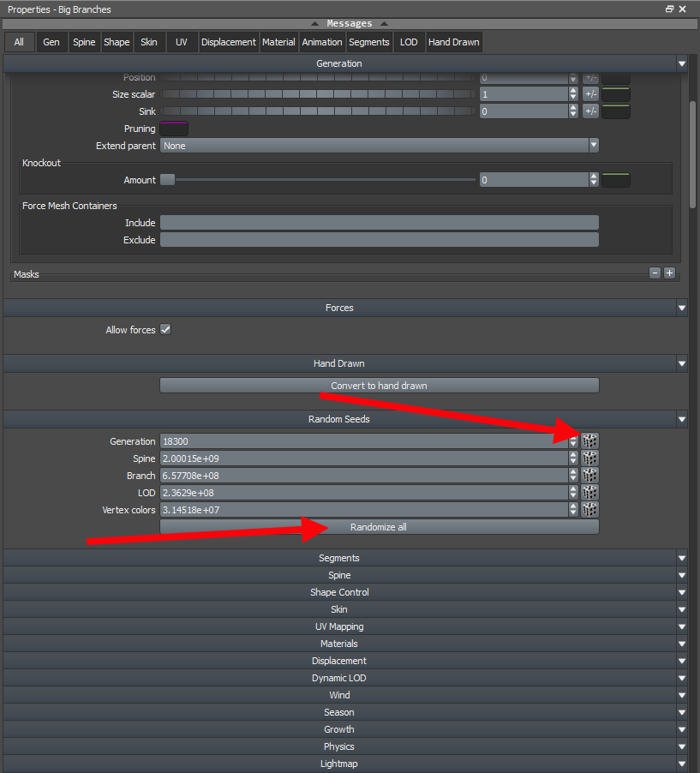Collapse the Random Seeds section arrow
The height and width of the screenshot is (773, 700).
pyautogui.click(x=682, y=420)
